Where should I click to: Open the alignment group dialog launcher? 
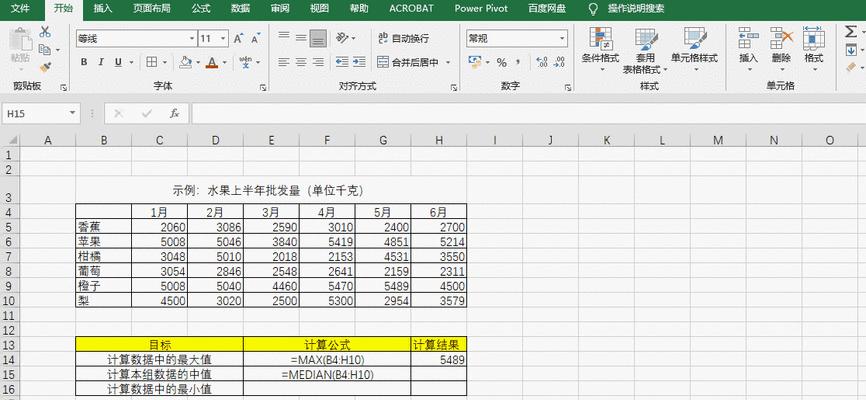[453, 87]
